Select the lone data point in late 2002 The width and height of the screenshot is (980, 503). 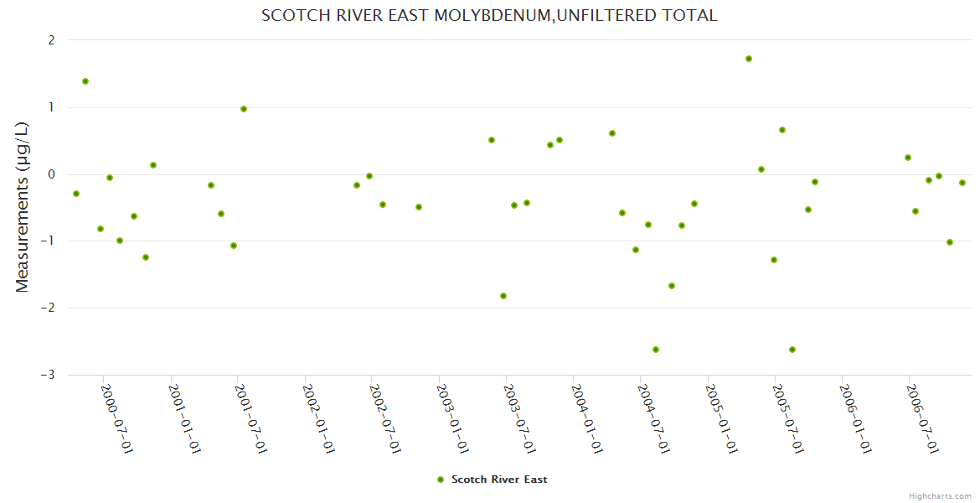coord(419,207)
